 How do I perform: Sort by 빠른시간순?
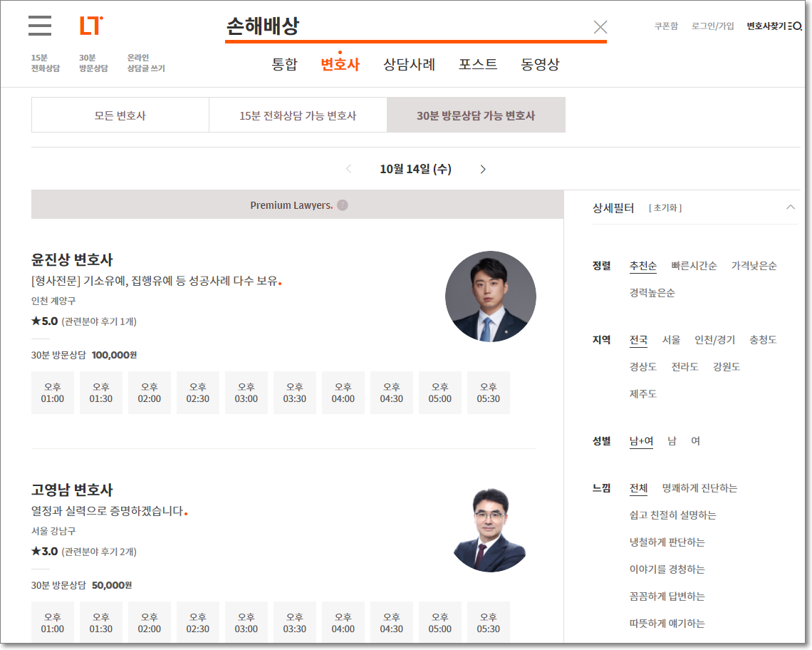pos(694,266)
